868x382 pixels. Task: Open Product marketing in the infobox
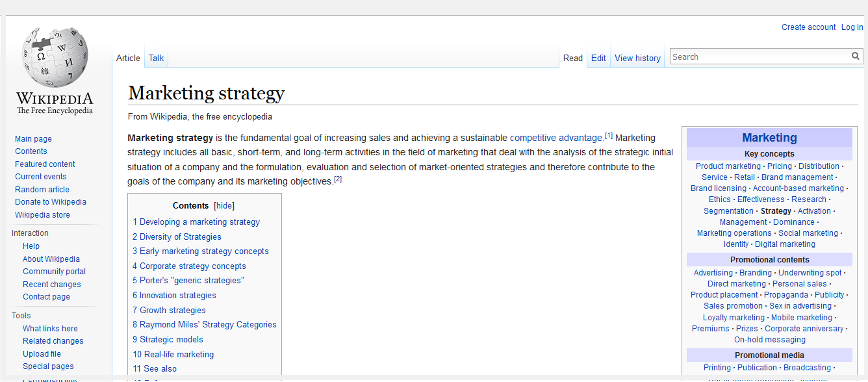tap(728, 166)
